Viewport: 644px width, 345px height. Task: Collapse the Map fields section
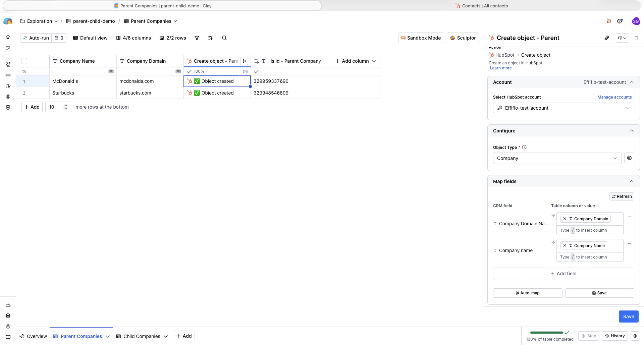coord(632,181)
